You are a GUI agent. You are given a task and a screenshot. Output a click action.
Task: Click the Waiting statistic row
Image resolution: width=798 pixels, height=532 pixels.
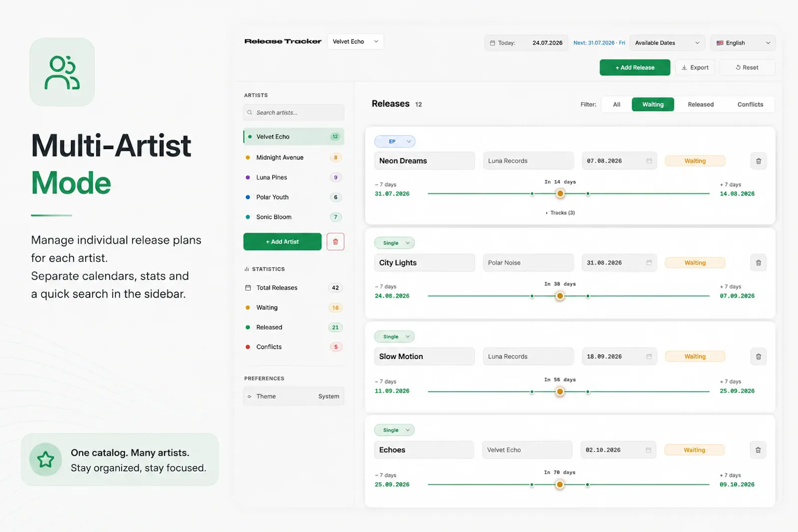point(294,308)
